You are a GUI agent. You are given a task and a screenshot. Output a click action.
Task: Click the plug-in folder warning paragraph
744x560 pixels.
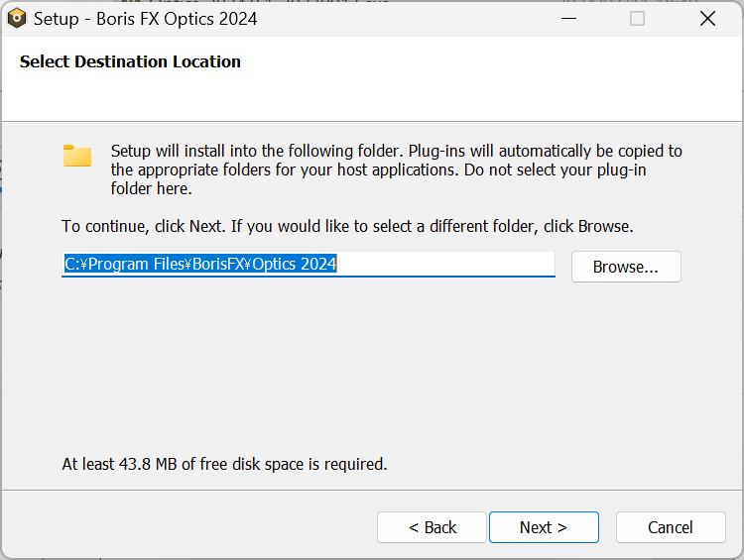pyautogui.click(x=396, y=169)
